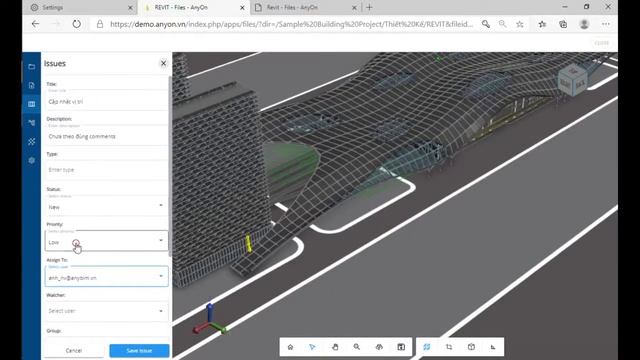Select the highlighted Issues panel sidebar icon

[x=31, y=104]
